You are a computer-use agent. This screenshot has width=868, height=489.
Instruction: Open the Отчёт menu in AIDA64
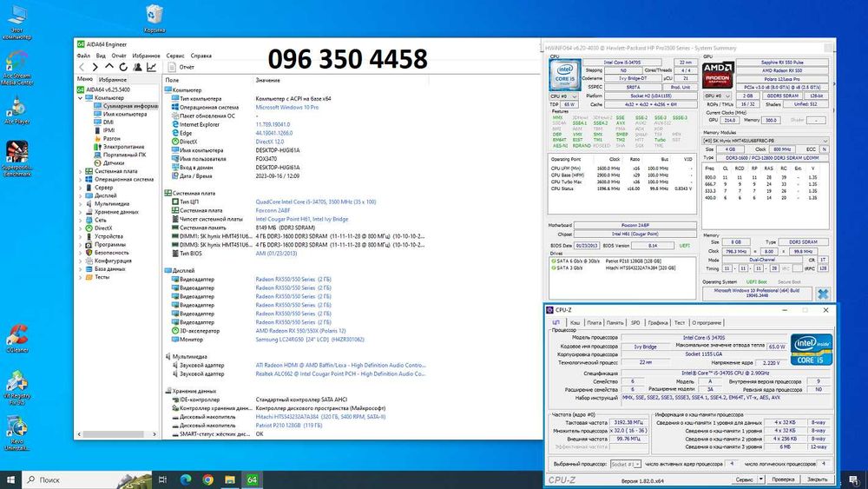pos(118,56)
